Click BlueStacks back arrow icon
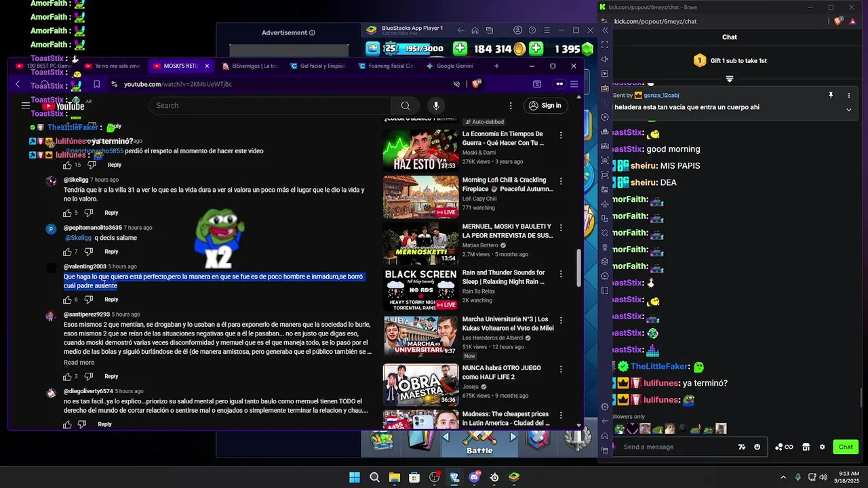Viewport: 868px width, 488px height. pyautogui.click(x=461, y=30)
